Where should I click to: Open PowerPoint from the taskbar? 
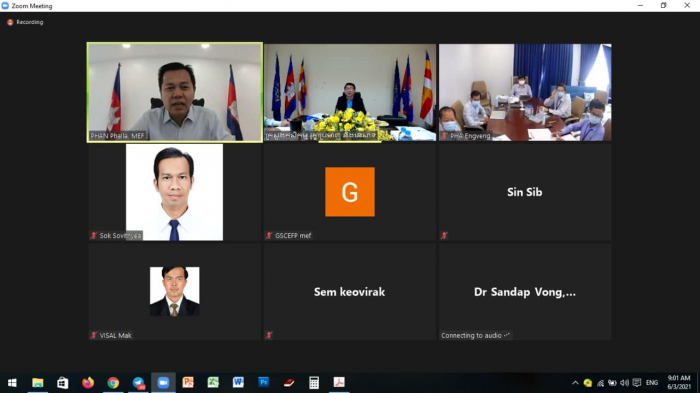point(188,383)
